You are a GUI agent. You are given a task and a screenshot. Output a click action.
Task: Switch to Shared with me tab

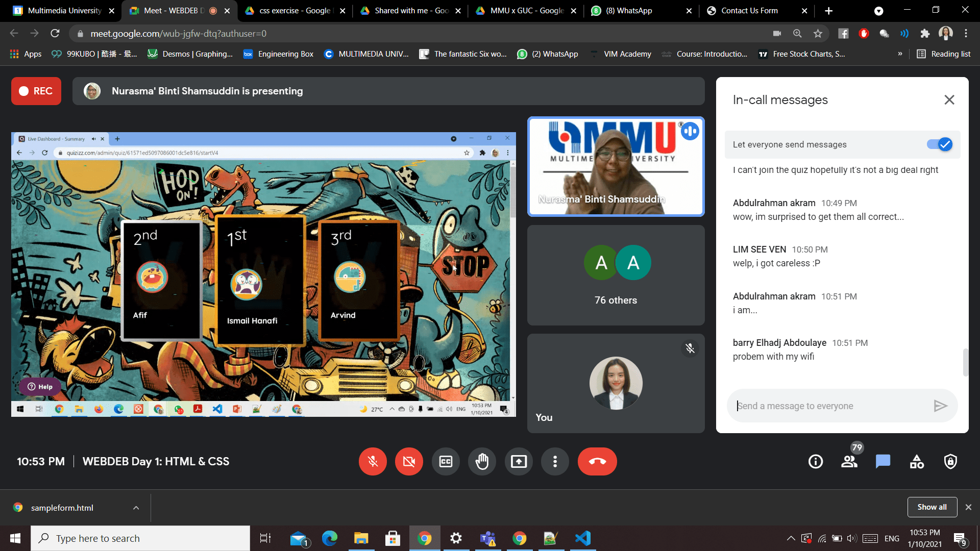point(410,11)
